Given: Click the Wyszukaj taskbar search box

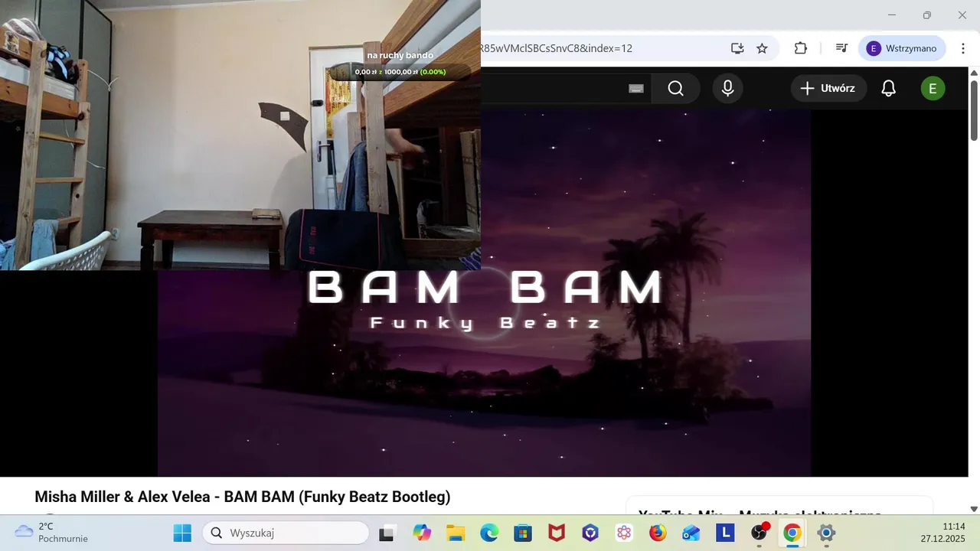Looking at the screenshot, I should (x=286, y=533).
